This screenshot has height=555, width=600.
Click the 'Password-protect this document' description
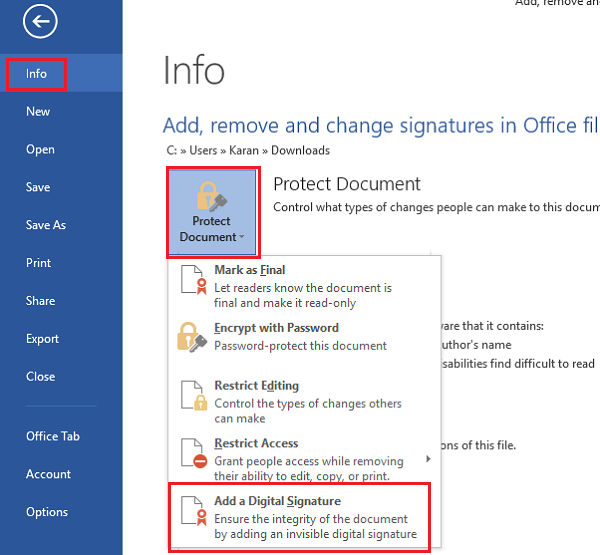pos(300,346)
